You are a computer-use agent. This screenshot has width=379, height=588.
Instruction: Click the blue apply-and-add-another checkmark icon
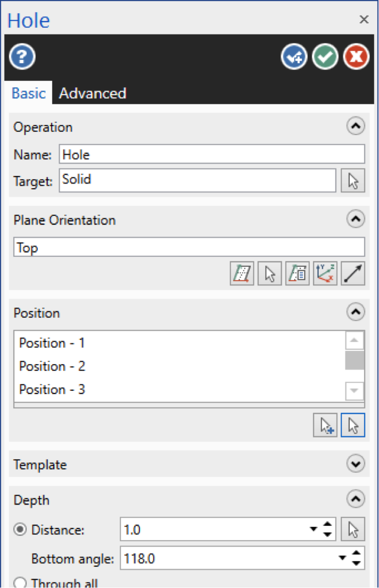click(294, 57)
